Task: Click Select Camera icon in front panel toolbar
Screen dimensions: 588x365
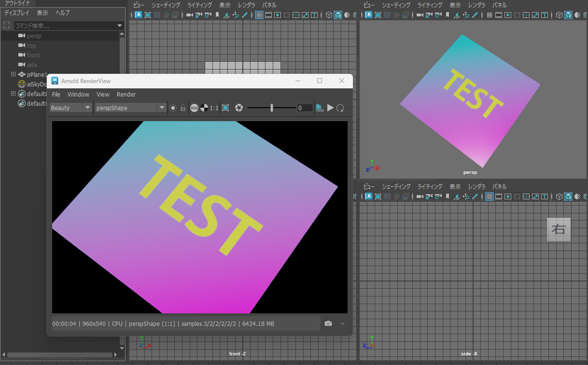Action: pos(189,15)
